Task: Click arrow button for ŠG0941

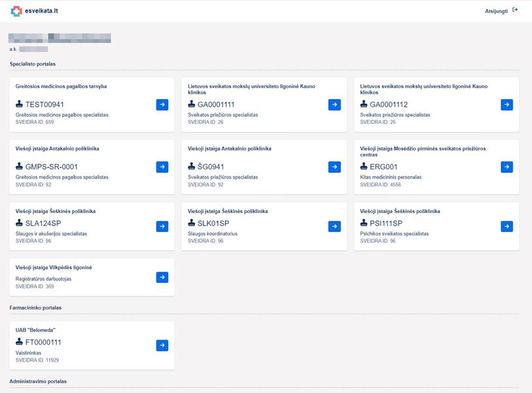Action: (x=334, y=167)
